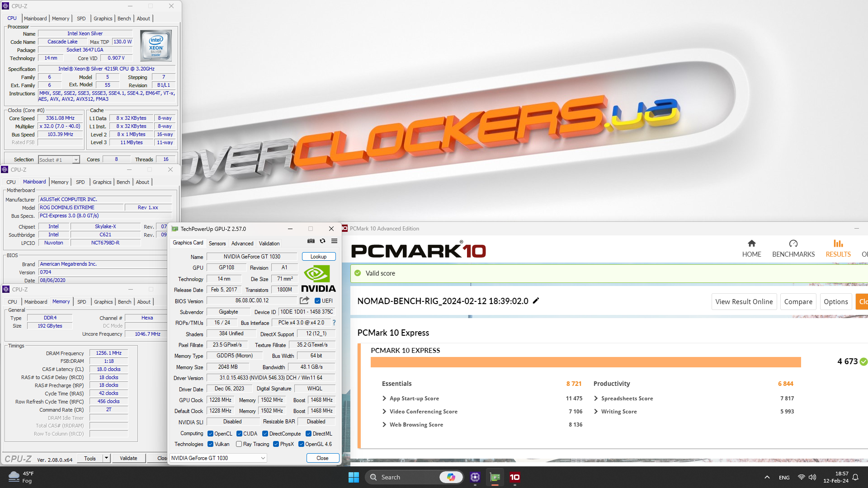Click the Bus Interface question mark help

pos(334,323)
